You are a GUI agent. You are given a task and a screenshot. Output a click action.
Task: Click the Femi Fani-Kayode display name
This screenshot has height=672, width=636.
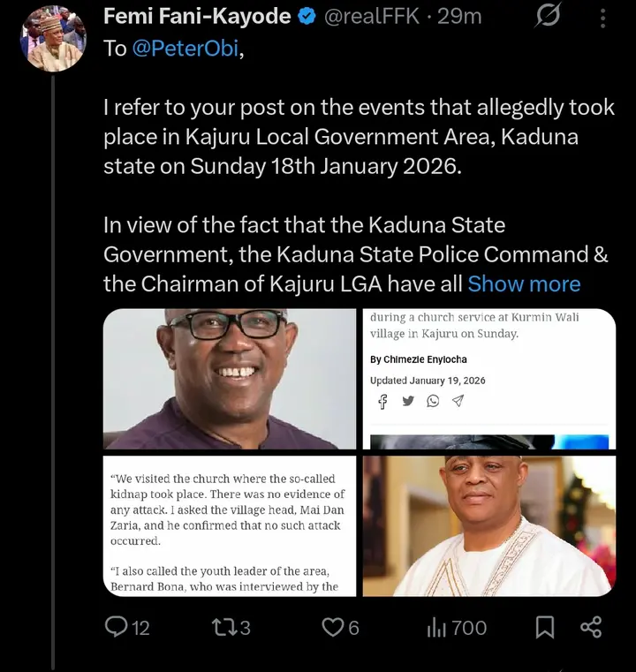click(x=197, y=17)
